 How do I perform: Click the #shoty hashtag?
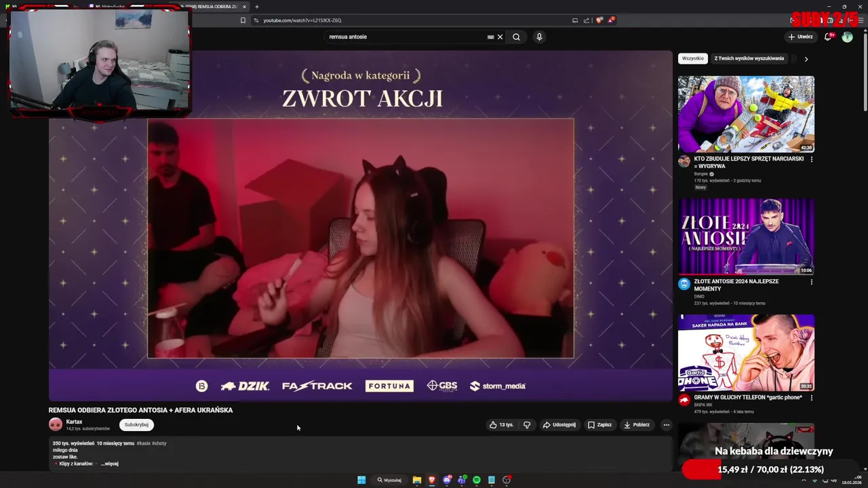(159, 443)
